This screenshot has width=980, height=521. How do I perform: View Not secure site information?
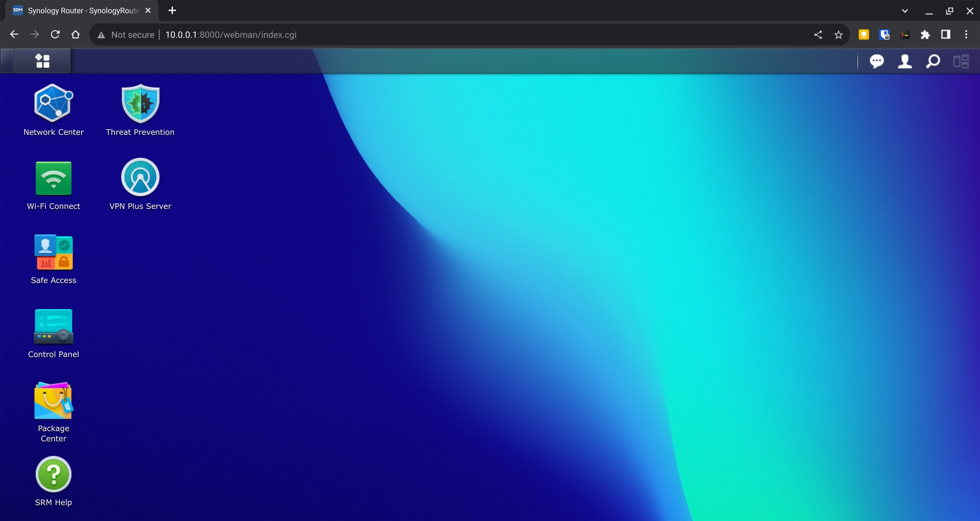click(126, 35)
